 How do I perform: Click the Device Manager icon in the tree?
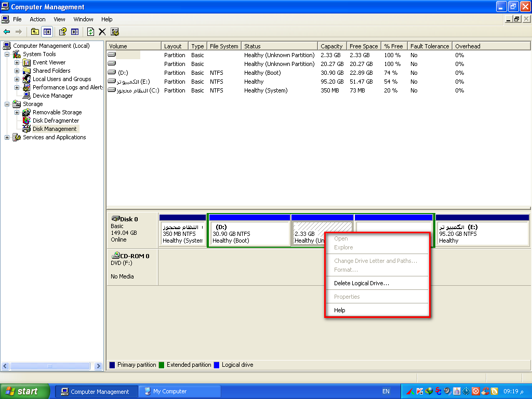tap(26, 96)
